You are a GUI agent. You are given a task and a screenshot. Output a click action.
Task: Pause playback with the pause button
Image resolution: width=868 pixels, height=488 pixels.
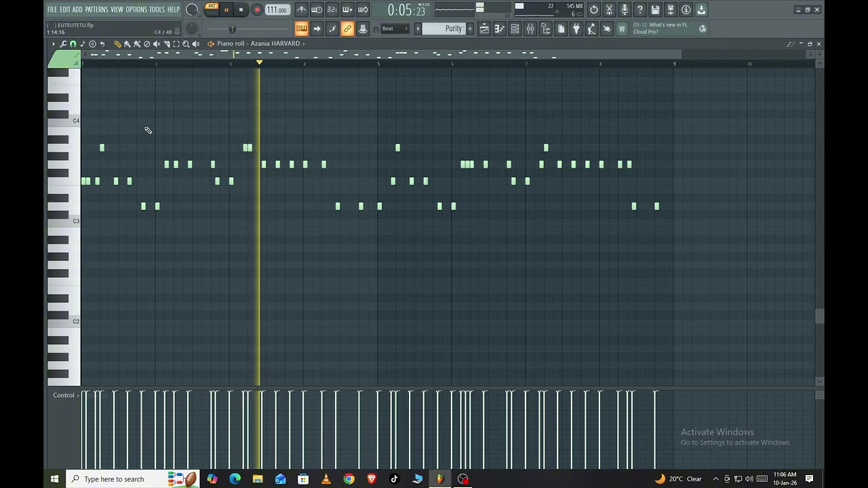click(x=226, y=9)
